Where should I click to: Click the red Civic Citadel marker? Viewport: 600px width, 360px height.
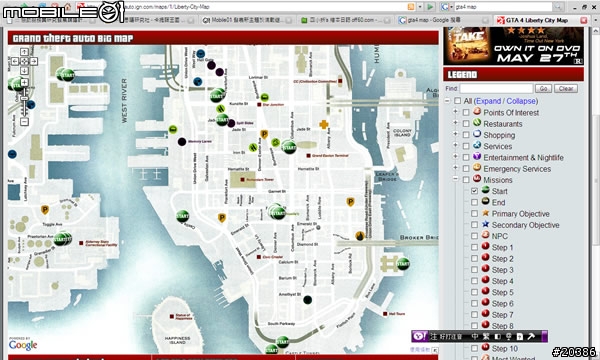(259, 257)
